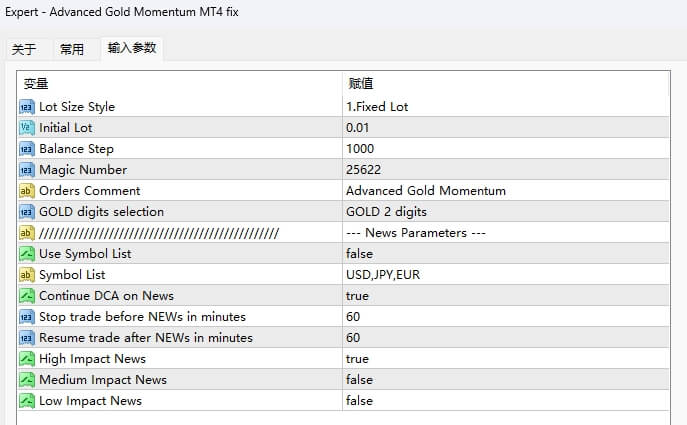Select the Balance Step variable name

click(x=77, y=149)
